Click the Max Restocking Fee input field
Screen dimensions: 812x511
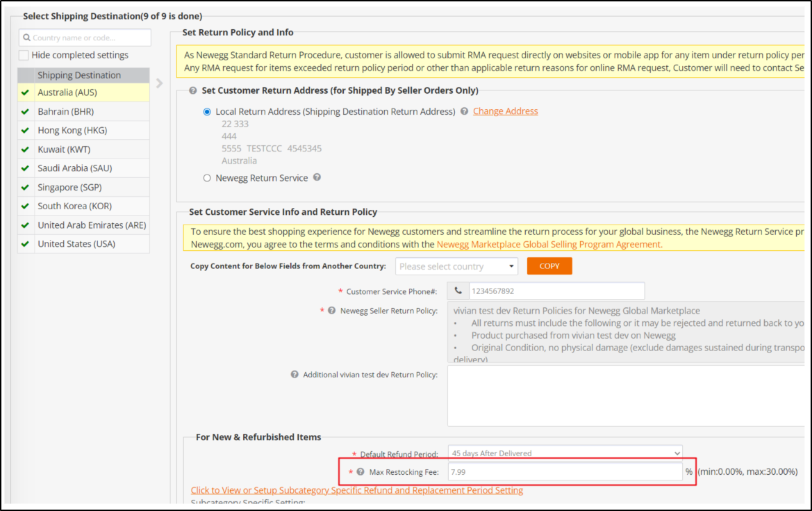565,472
